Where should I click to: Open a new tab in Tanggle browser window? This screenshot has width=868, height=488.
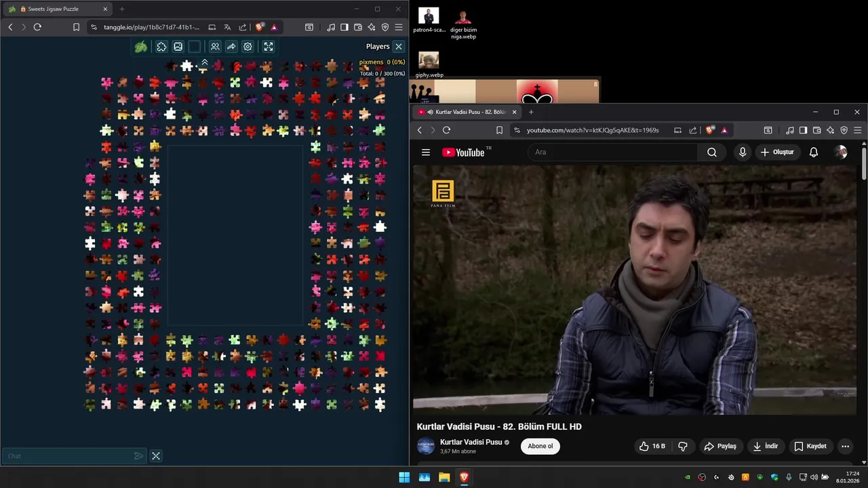pos(122,9)
